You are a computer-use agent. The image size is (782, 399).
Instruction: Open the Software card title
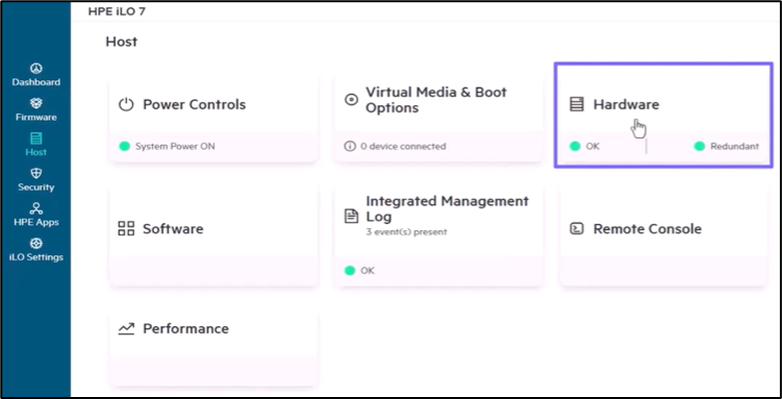[173, 228]
